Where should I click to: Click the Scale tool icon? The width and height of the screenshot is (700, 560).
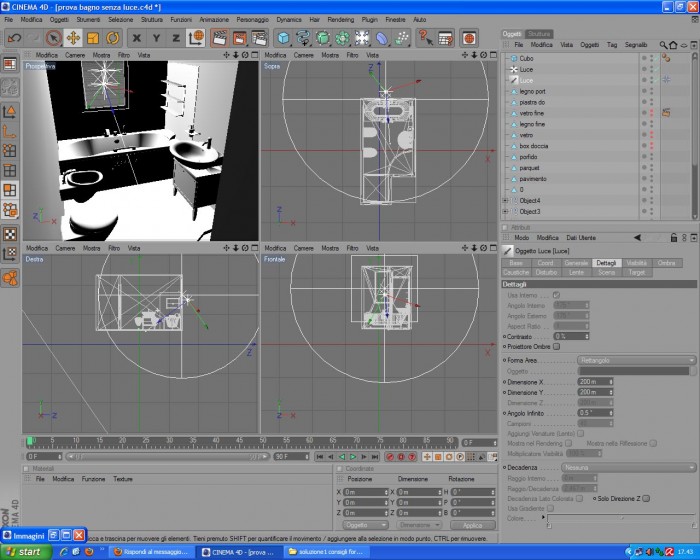tap(93, 38)
